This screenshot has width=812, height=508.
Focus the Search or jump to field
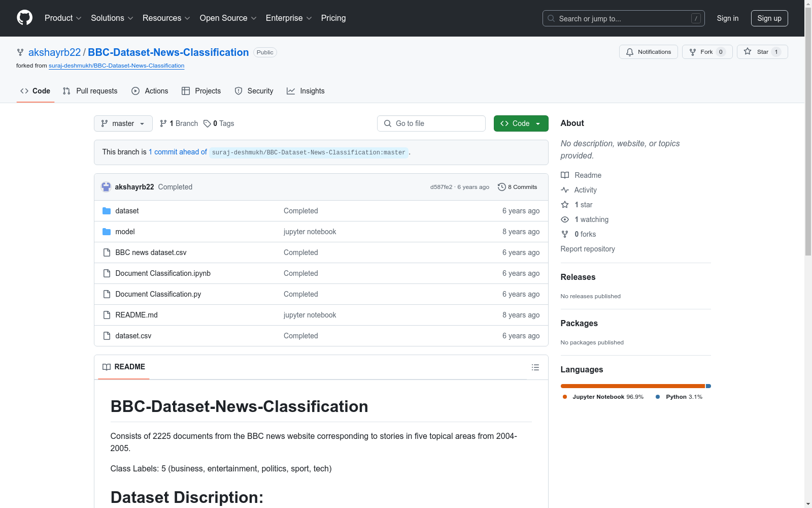pyautogui.click(x=623, y=18)
